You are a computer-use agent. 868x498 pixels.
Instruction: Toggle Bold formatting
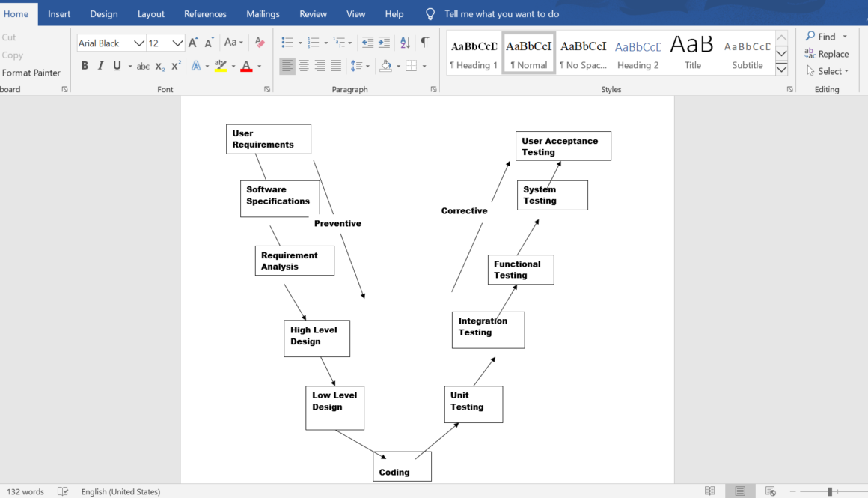(85, 66)
